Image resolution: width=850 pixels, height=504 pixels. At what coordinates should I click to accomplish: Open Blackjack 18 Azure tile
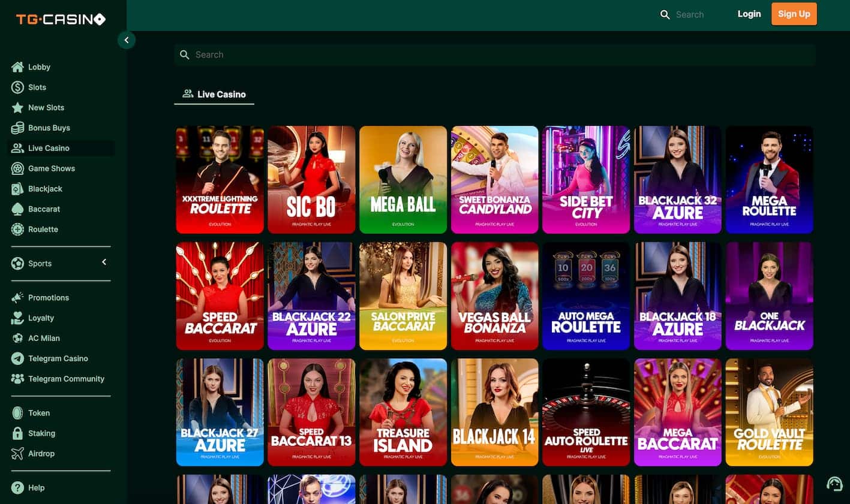point(678,296)
